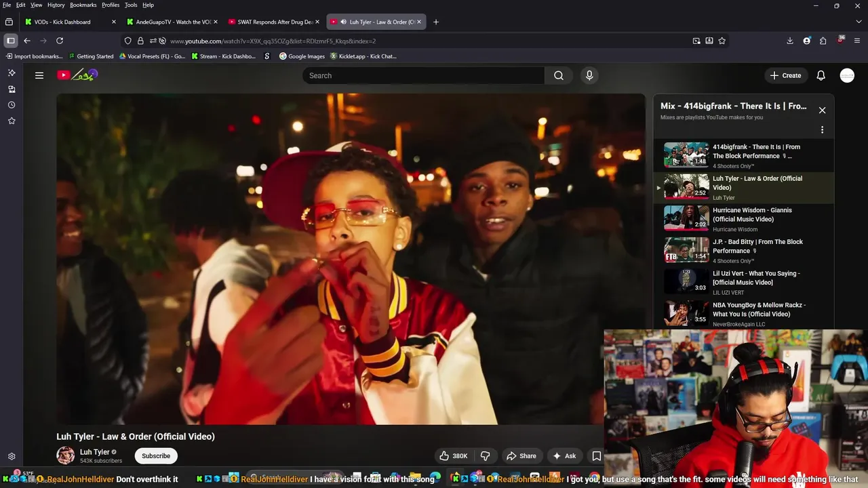Click the autoplay blocked icon in address bar
868x488 pixels.
pyautogui.click(x=162, y=41)
